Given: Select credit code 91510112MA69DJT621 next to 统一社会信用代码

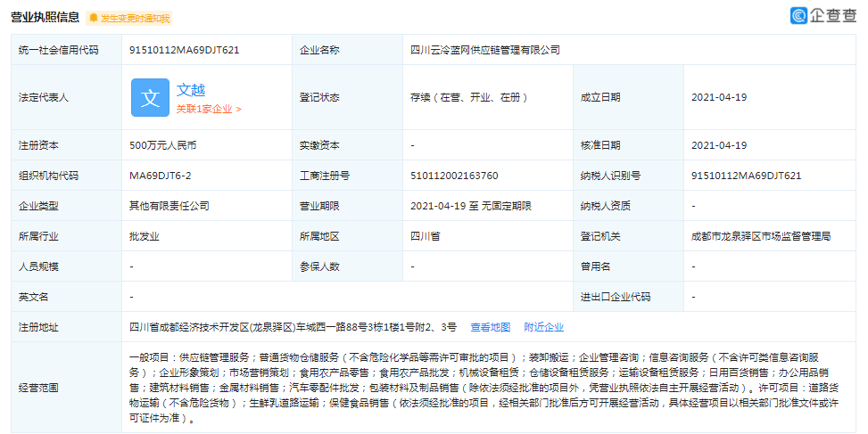Looking at the screenshot, I should point(185,50).
